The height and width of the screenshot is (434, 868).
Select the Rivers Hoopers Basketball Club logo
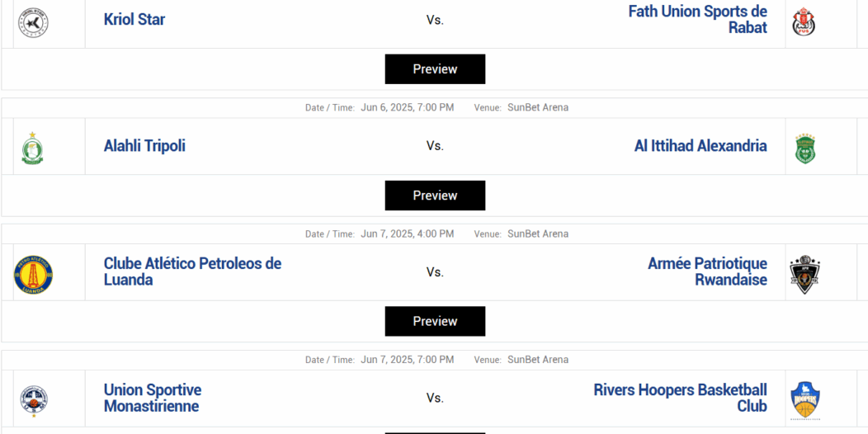tap(804, 400)
